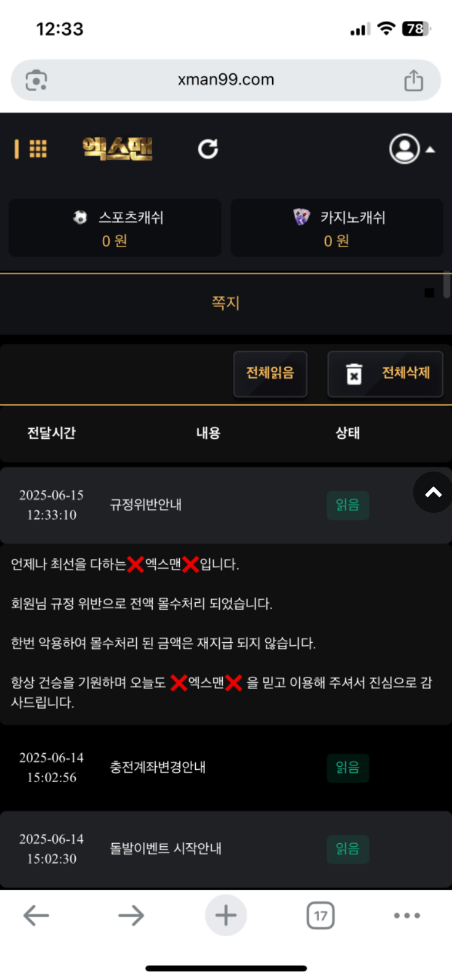
Task: Select the 카지노캐쉬 balance card
Action: click(337, 227)
